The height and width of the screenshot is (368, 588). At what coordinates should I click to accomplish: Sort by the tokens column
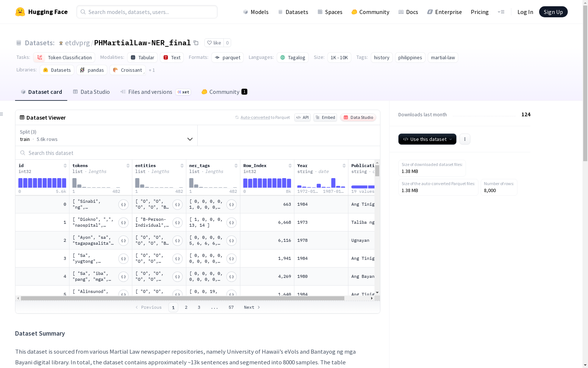coord(128,166)
